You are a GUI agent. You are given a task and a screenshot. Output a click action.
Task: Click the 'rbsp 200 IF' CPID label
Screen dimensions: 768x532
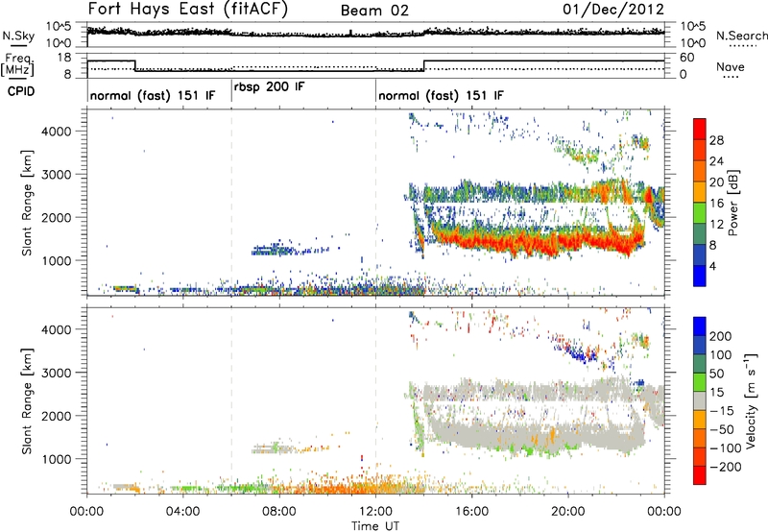(269, 87)
